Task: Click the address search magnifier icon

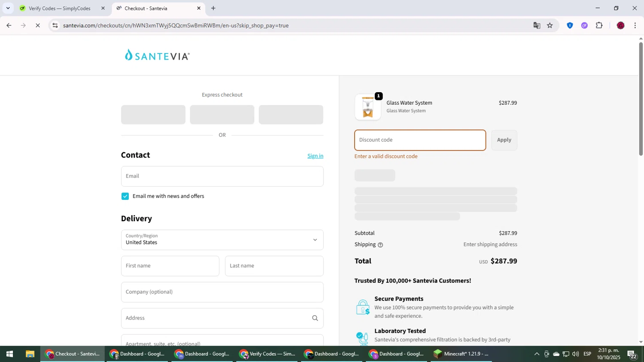Action: (x=315, y=318)
